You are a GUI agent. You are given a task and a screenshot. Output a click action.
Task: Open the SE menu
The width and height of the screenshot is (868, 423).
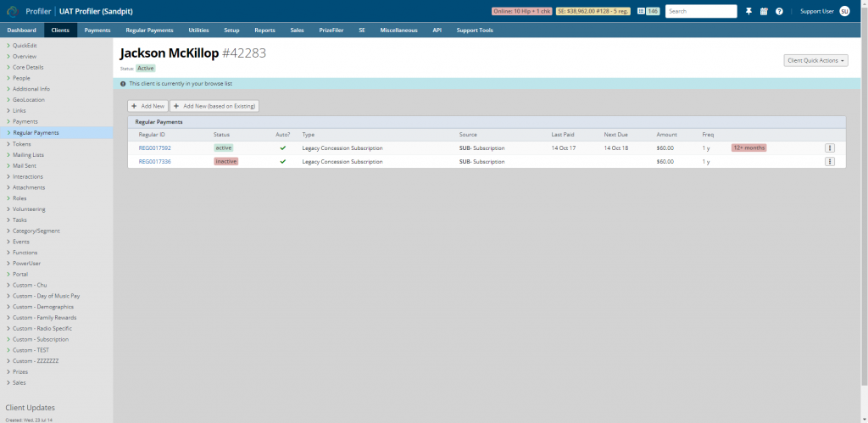point(362,30)
